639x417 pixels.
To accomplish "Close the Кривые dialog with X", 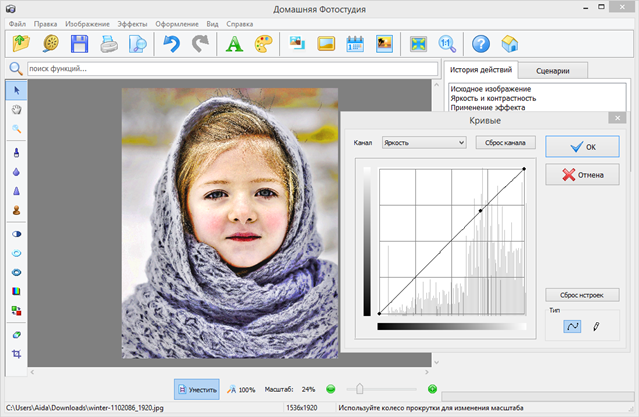I will pyautogui.click(x=617, y=118).
